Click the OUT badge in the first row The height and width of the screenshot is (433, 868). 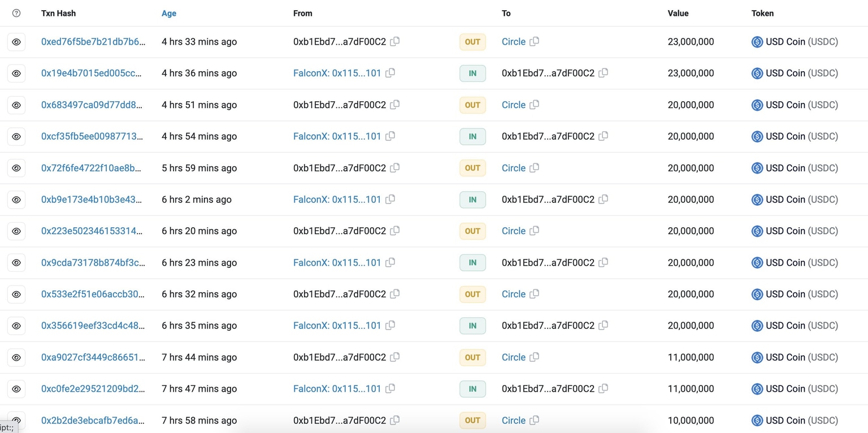(472, 41)
